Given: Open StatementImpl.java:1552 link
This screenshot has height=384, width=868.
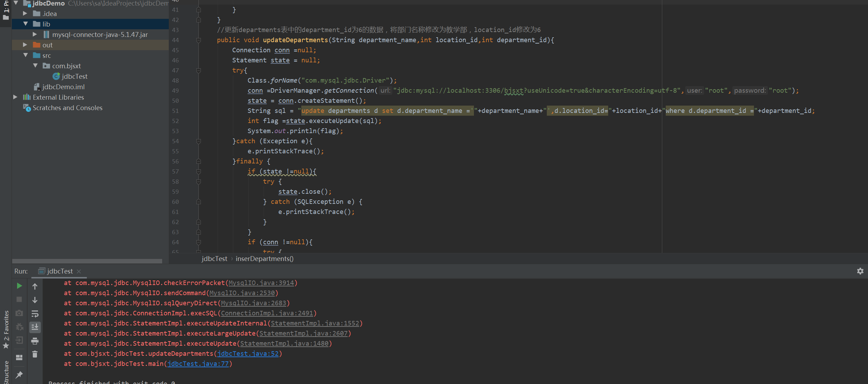Looking at the screenshot, I should (x=315, y=323).
